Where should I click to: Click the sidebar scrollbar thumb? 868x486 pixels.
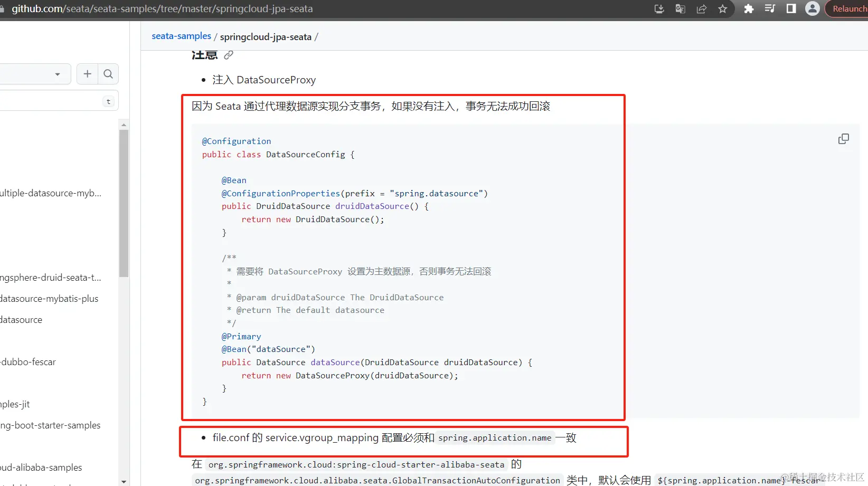pyautogui.click(x=124, y=203)
